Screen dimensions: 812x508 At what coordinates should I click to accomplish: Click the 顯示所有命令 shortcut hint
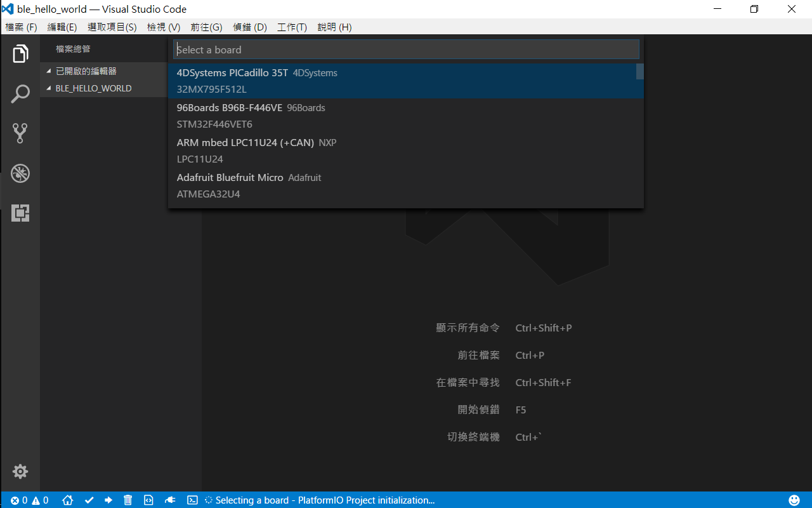pyautogui.click(x=468, y=328)
